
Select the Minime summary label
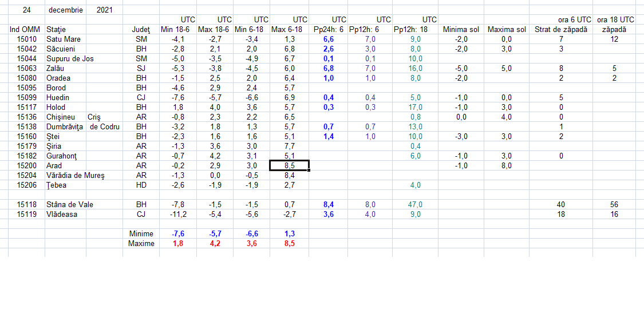141,233
